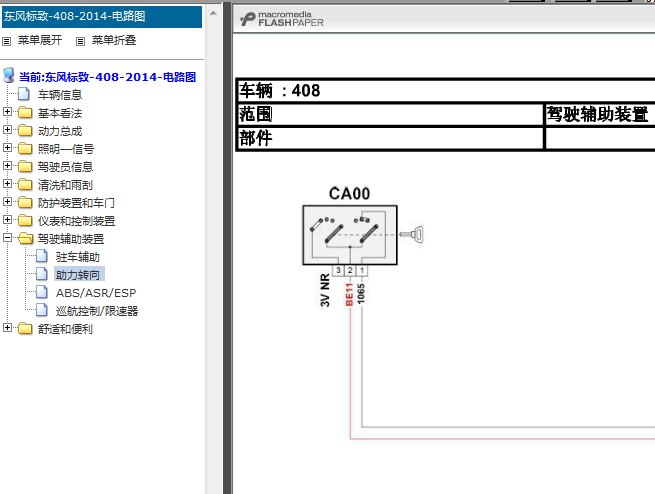The image size is (655, 494).
Task: Click the folder icon of 动力总成
Action: (25, 130)
